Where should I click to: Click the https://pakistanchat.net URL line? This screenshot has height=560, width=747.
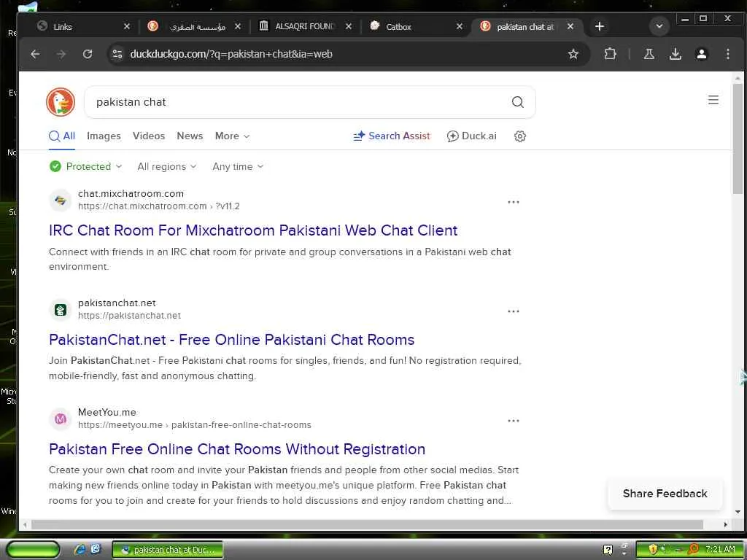click(129, 315)
